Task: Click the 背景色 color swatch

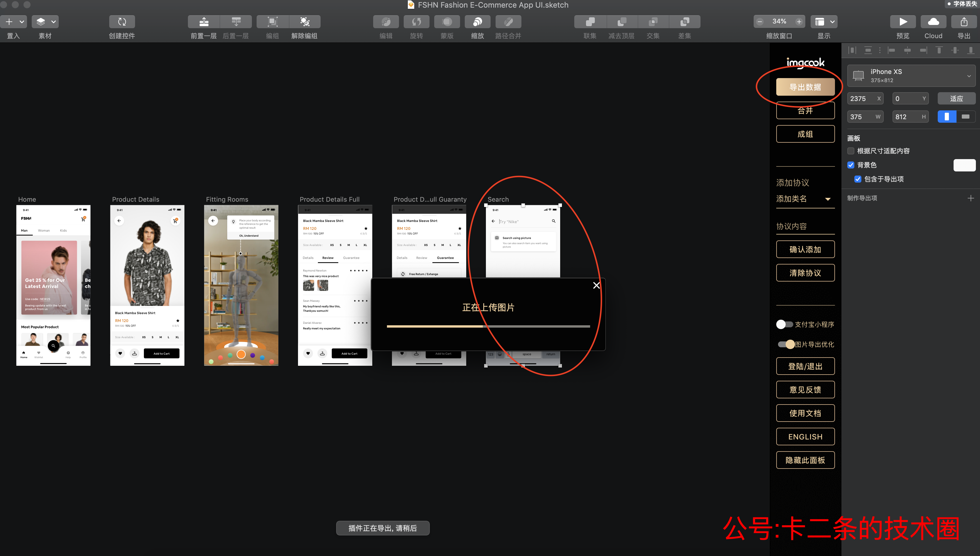Action: [963, 165]
